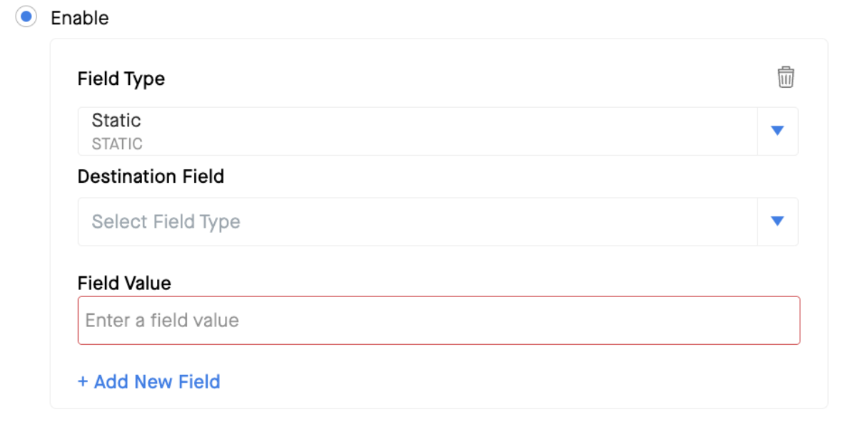The width and height of the screenshot is (868, 427).
Task: Click the blue arrow beside Select Field Type
Action: [x=777, y=221]
